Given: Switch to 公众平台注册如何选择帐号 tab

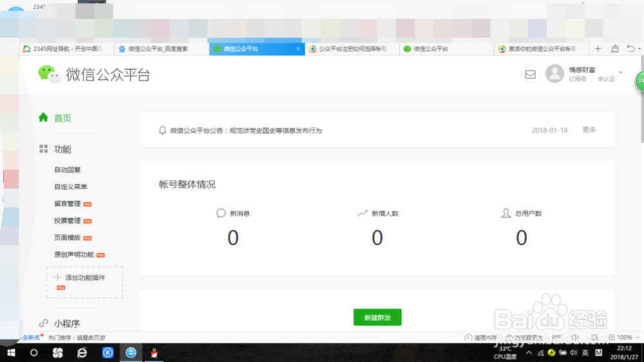Looking at the screenshot, I should coord(352,49).
